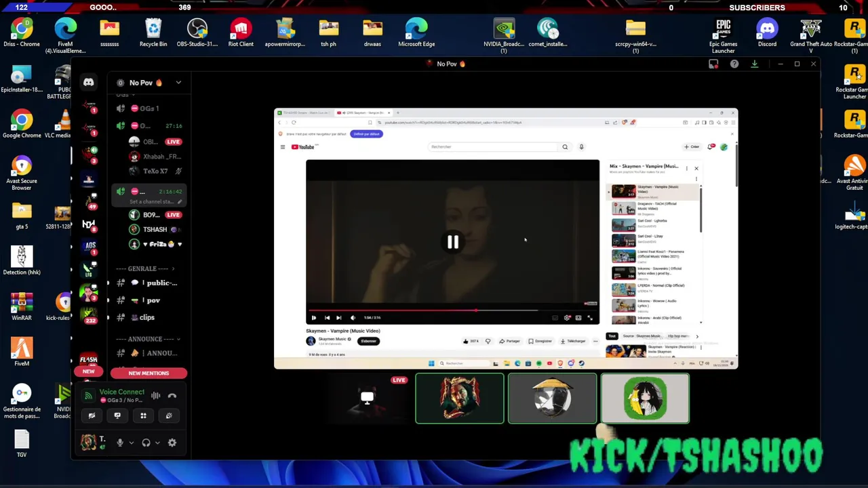Select the dragon avatar participant tile

460,399
